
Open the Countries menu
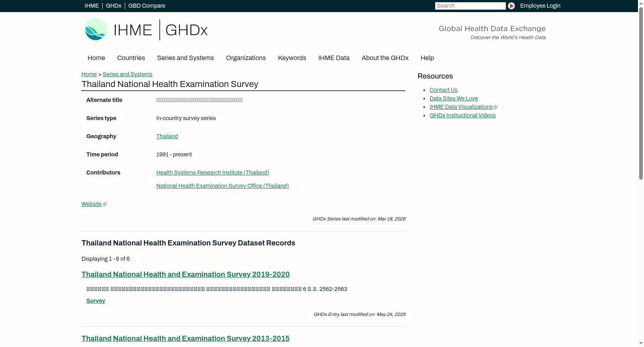tap(131, 58)
